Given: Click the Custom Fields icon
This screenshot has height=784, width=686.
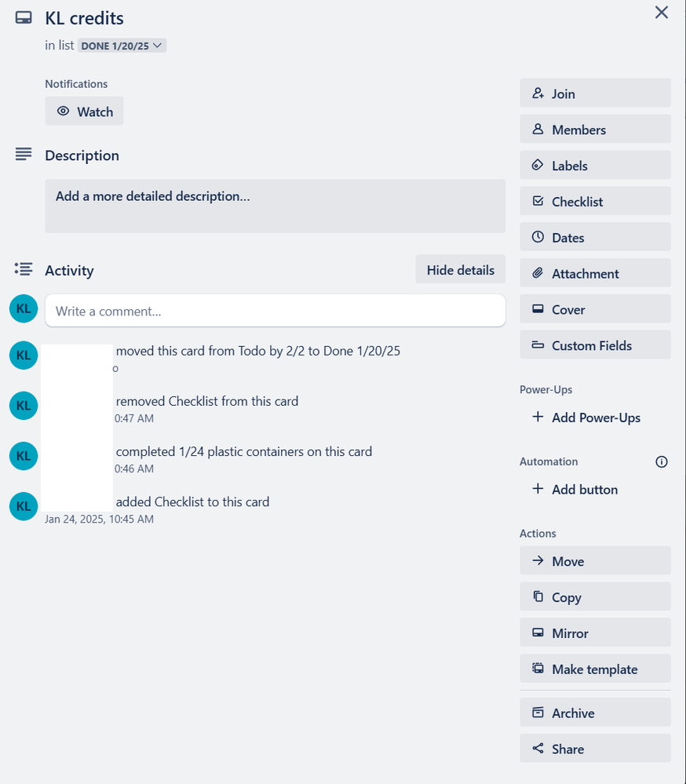Looking at the screenshot, I should tap(538, 345).
